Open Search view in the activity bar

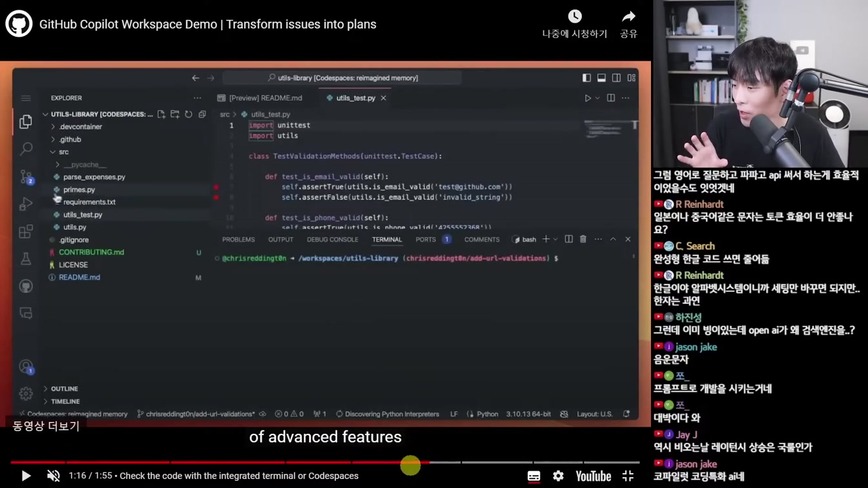point(26,149)
